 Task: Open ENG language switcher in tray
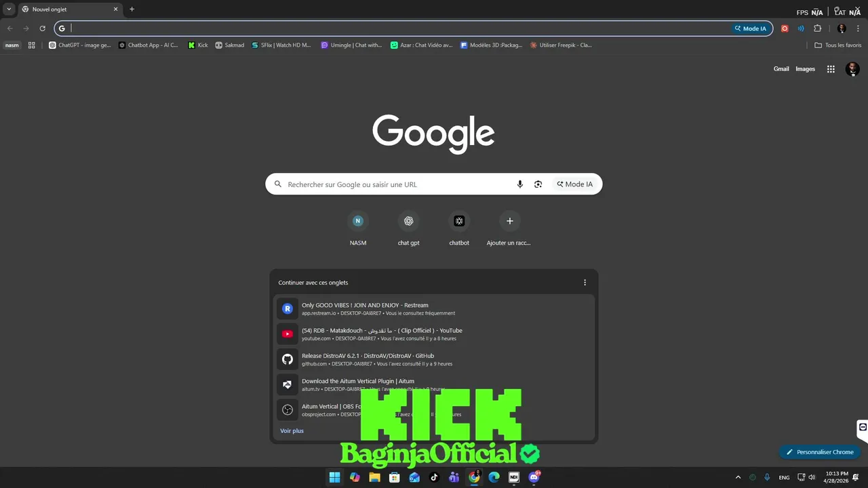784,477
